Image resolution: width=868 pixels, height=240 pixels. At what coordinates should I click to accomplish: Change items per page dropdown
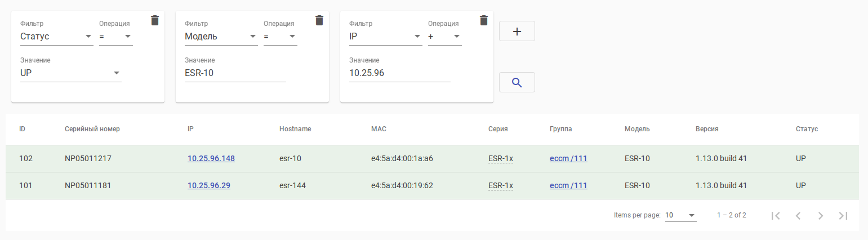click(x=680, y=215)
